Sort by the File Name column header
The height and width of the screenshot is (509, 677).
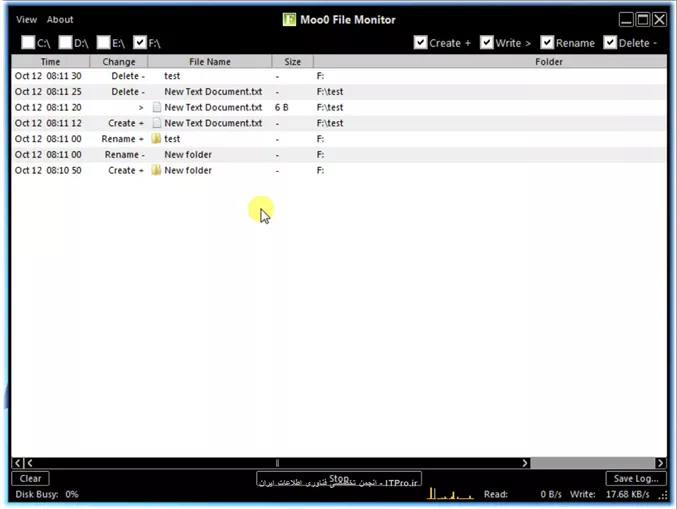(210, 61)
